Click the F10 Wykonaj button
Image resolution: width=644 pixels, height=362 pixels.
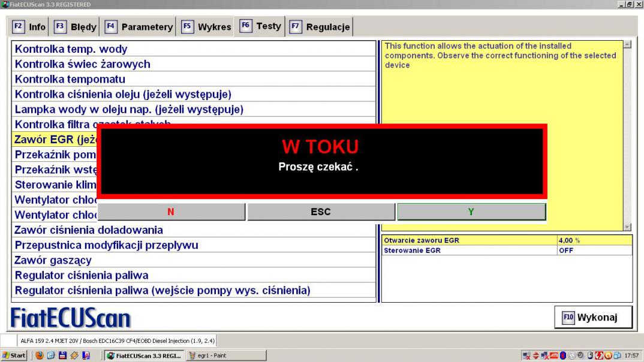[594, 317]
